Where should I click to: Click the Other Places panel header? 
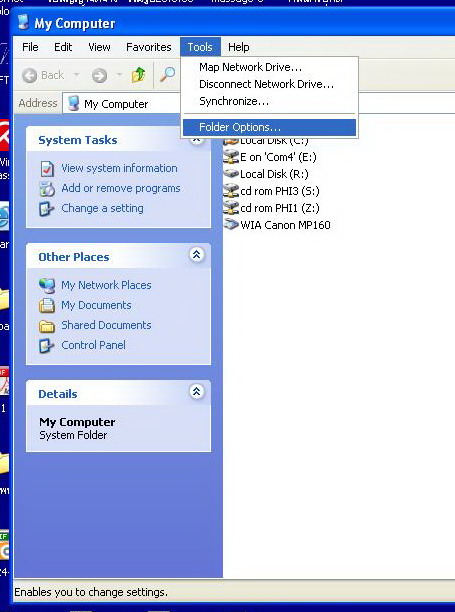pos(119,256)
